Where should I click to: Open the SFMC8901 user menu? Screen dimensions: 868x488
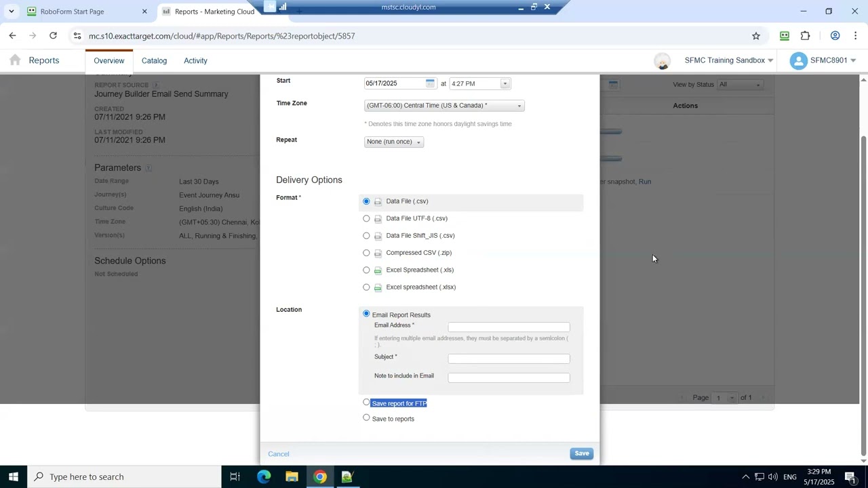(x=823, y=60)
